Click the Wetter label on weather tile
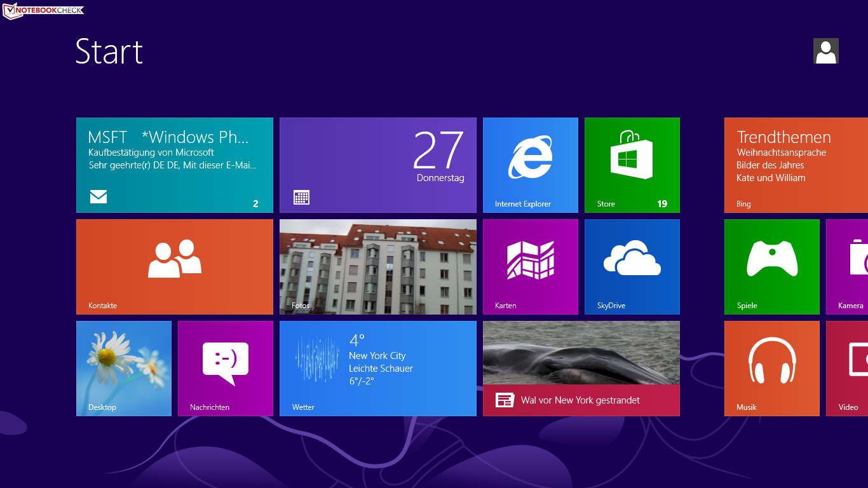 (x=303, y=407)
